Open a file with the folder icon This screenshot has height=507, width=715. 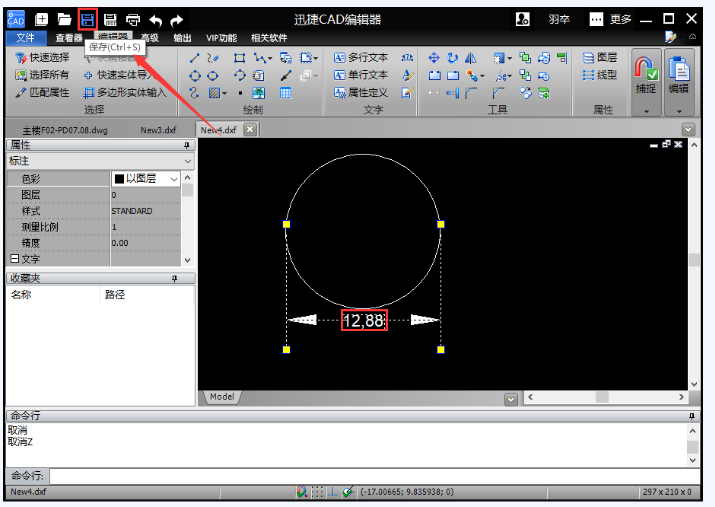(65, 19)
